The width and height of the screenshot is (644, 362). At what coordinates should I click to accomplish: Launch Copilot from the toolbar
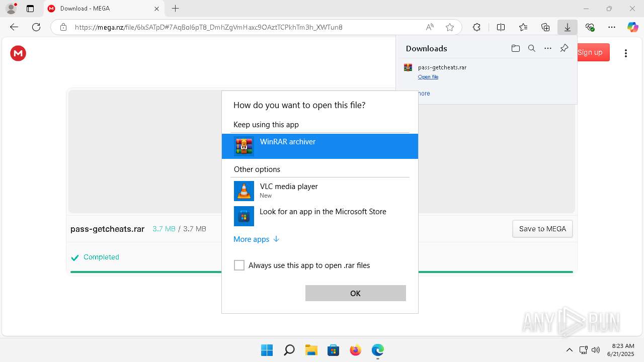pyautogui.click(x=632, y=27)
